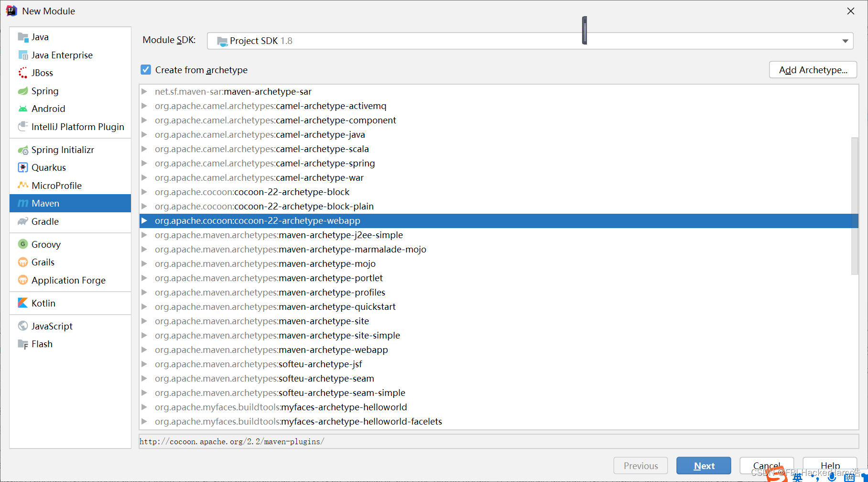Select maven-archetype-site row
This screenshot has width=868, height=482.
[499, 321]
